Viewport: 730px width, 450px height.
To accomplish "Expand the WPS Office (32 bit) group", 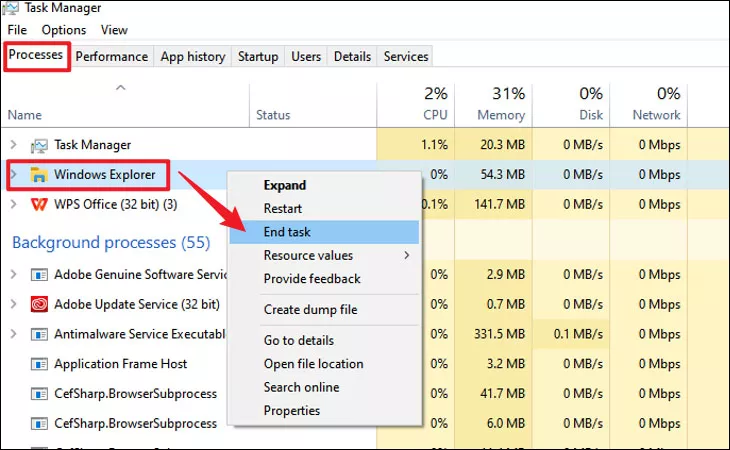I will 14,204.
